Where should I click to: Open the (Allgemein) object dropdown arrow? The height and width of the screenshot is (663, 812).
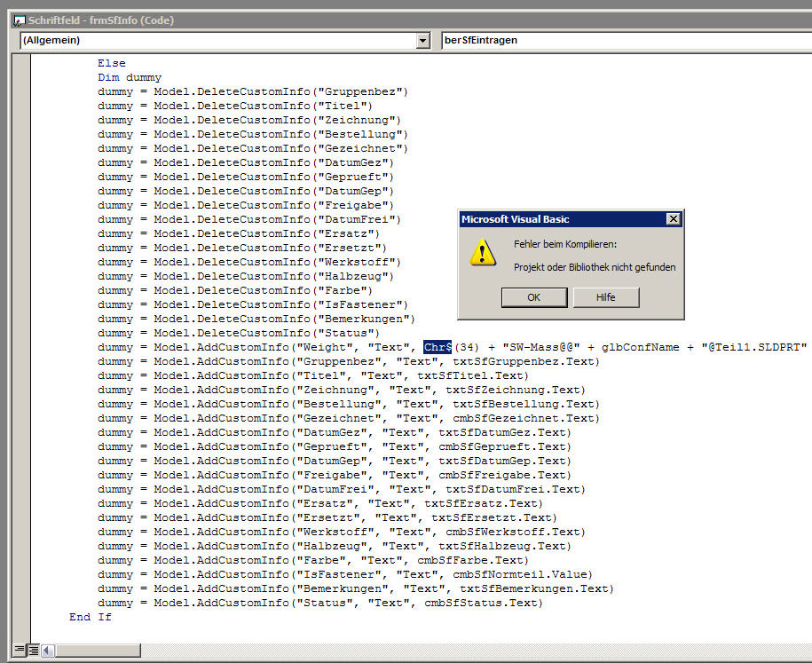423,41
